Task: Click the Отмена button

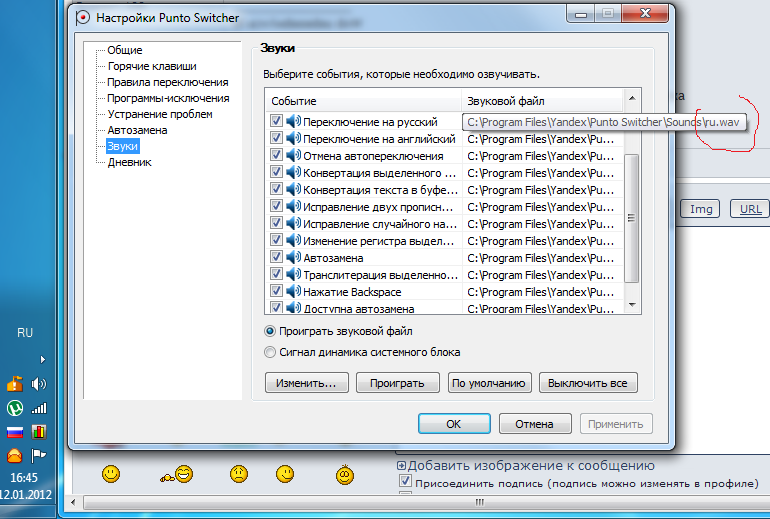Action: [535, 424]
